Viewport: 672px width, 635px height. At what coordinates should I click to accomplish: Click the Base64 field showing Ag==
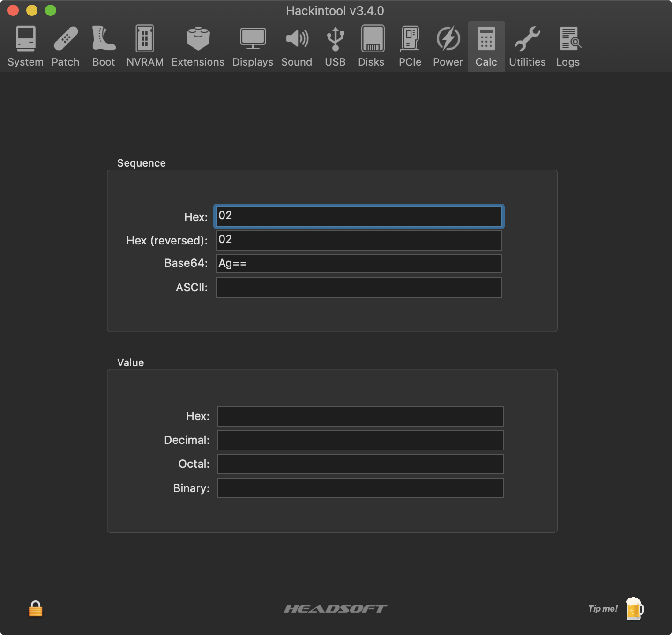(x=359, y=263)
